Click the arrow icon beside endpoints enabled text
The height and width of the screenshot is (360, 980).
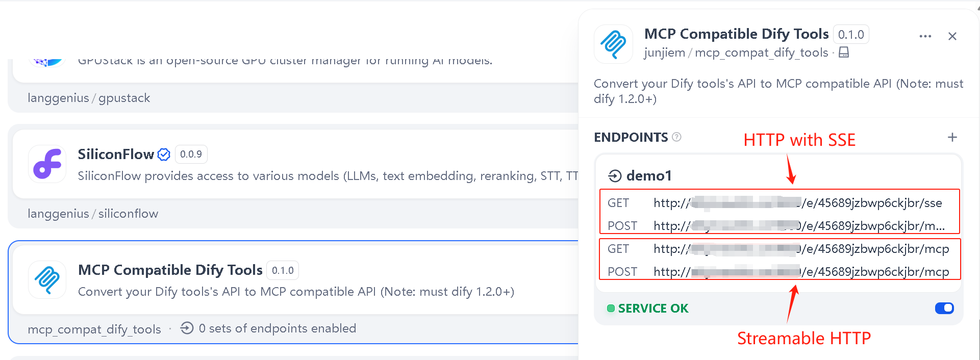(187, 328)
